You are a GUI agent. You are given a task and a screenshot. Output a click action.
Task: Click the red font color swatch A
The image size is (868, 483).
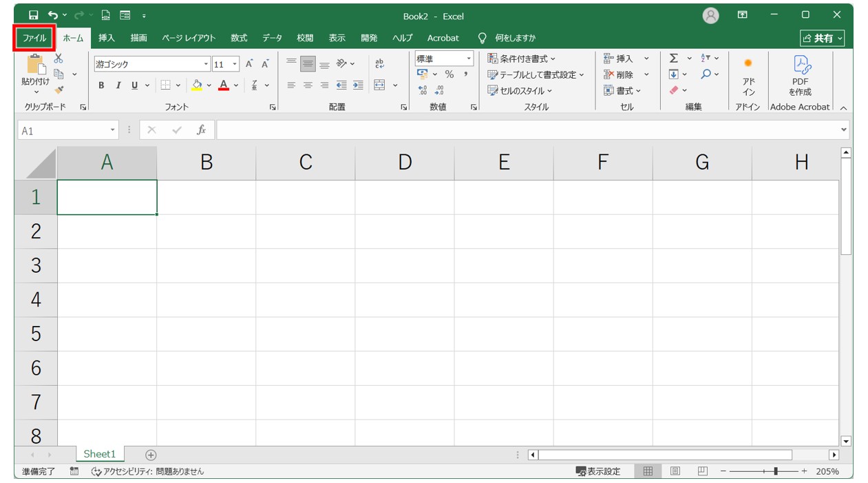[x=223, y=85]
